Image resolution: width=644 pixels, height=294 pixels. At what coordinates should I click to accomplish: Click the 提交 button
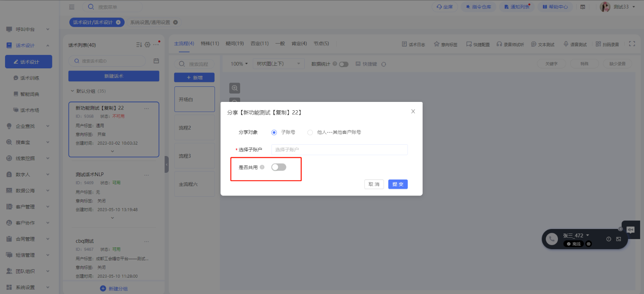(x=398, y=184)
